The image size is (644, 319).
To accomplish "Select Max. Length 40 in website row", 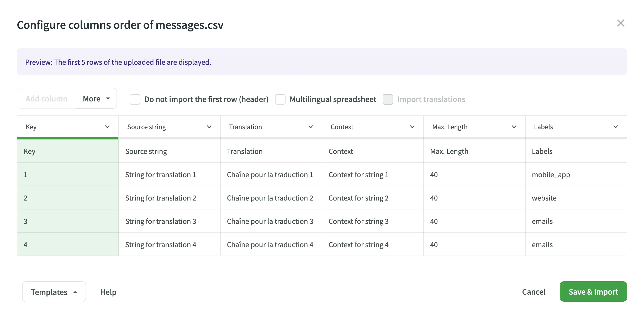I will (x=474, y=198).
